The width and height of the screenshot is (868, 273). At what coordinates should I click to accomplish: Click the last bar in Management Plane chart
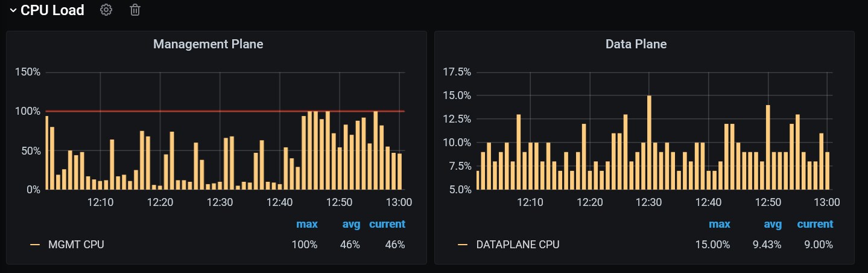(x=399, y=172)
